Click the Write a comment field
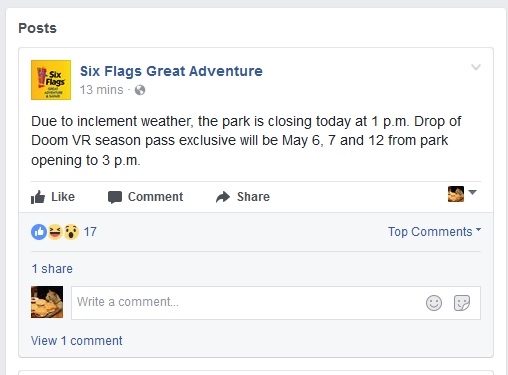This screenshot has width=508, height=375. [x=276, y=303]
